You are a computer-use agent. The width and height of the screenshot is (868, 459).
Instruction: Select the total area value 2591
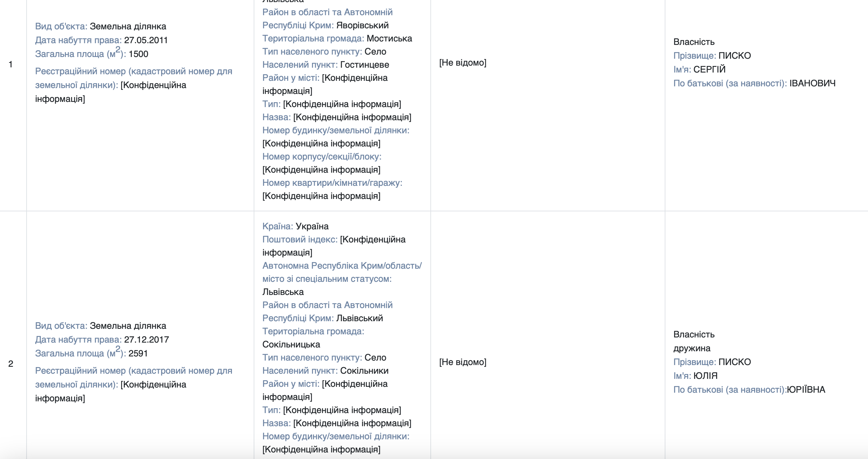coord(138,354)
